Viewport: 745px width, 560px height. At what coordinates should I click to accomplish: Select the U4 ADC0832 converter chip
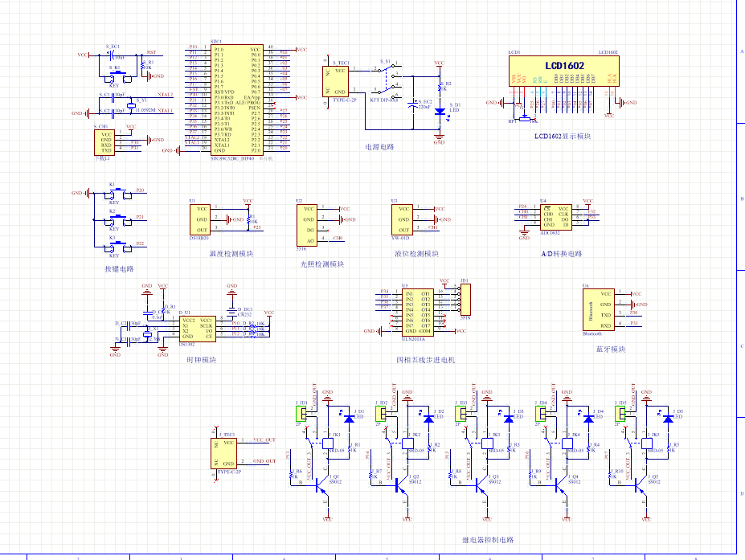click(x=556, y=217)
